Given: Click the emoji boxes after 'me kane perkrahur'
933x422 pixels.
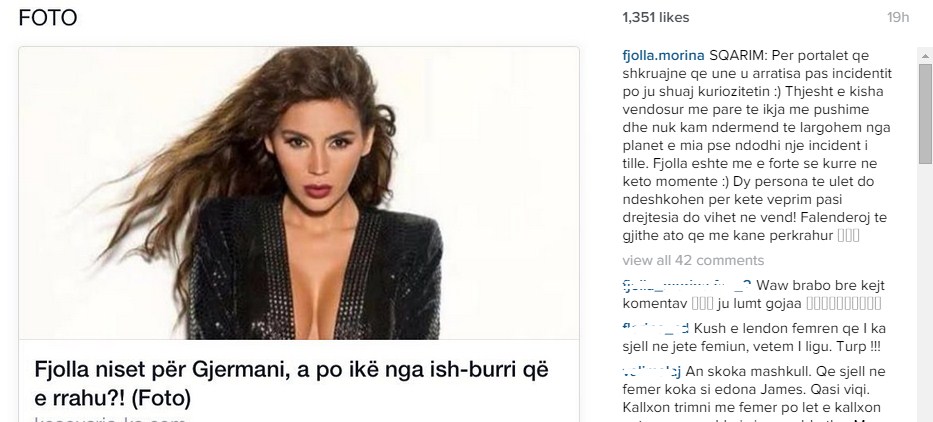Looking at the screenshot, I should click(x=848, y=236).
